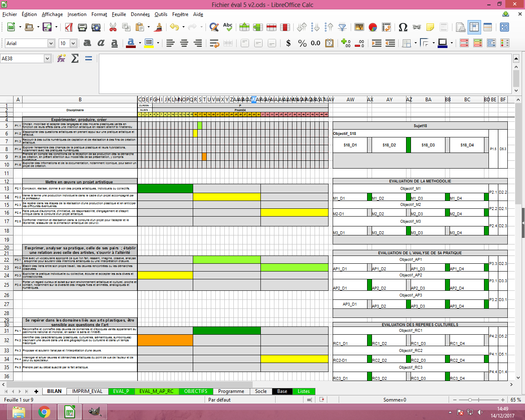Open the Fichier menu
The width and height of the screenshot is (525, 420).
tap(9, 14)
